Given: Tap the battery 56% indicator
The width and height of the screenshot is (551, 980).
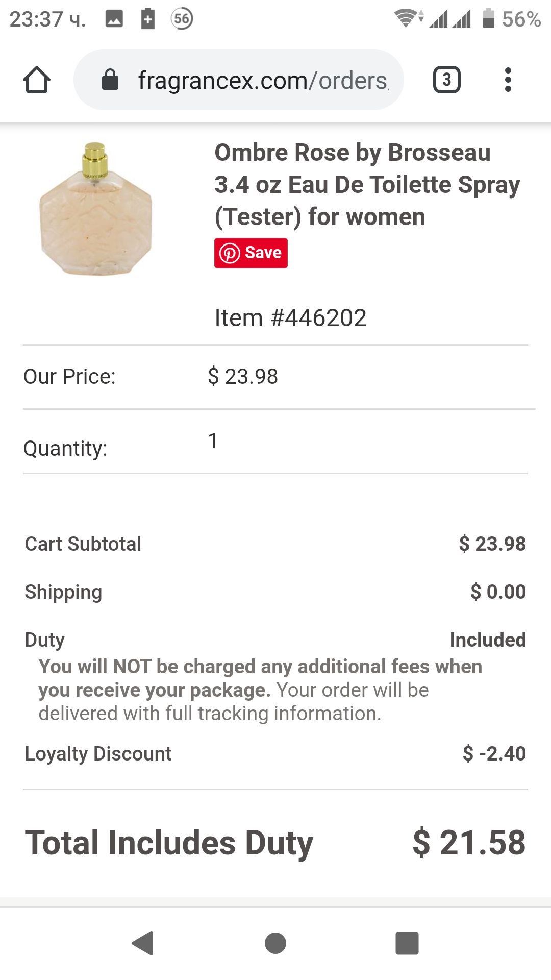Looking at the screenshot, I should point(512,19).
